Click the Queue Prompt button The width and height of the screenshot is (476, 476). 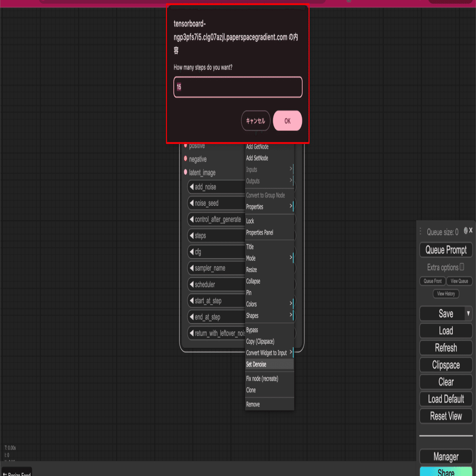pyautogui.click(x=446, y=250)
